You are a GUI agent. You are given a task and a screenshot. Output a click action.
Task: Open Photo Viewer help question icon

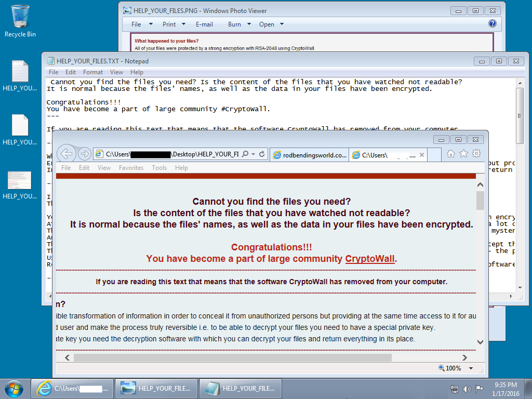[x=493, y=24]
